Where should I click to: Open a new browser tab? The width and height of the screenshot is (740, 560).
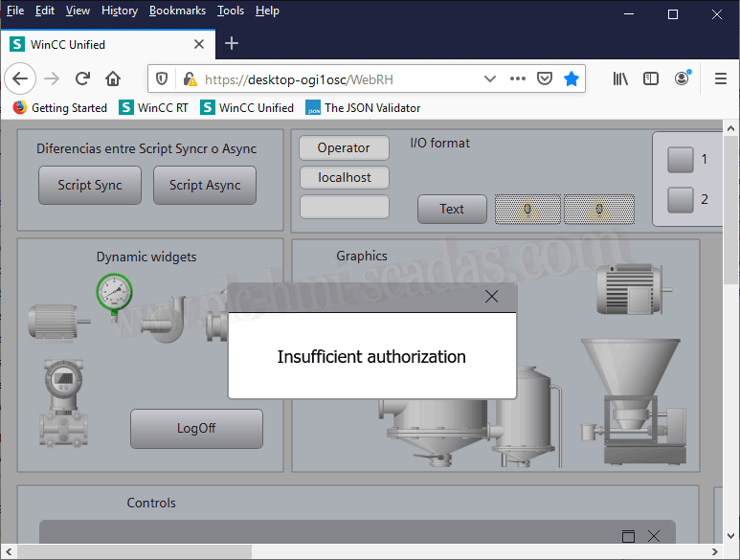tap(232, 43)
